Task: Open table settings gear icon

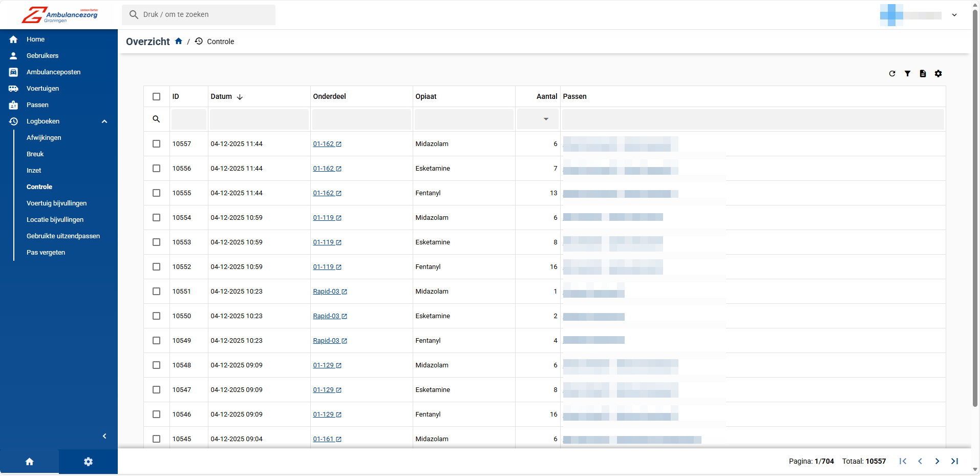Action: tap(938, 74)
